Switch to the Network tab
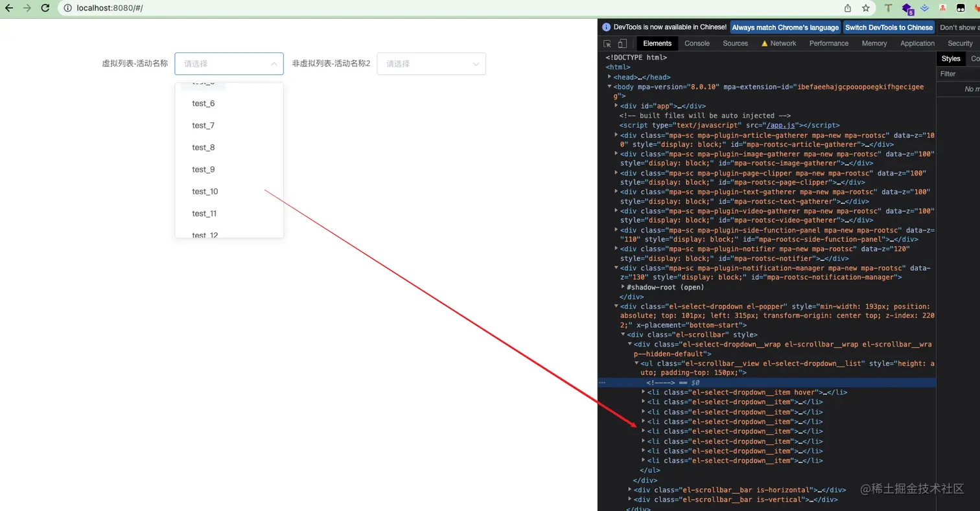Screen dimensions: 980x511 point(778,43)
